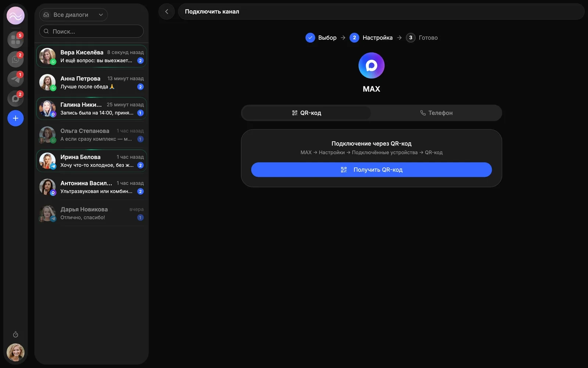Open chat with Вера Киселёва
588x368 pixels.
[x=92, y=56]
